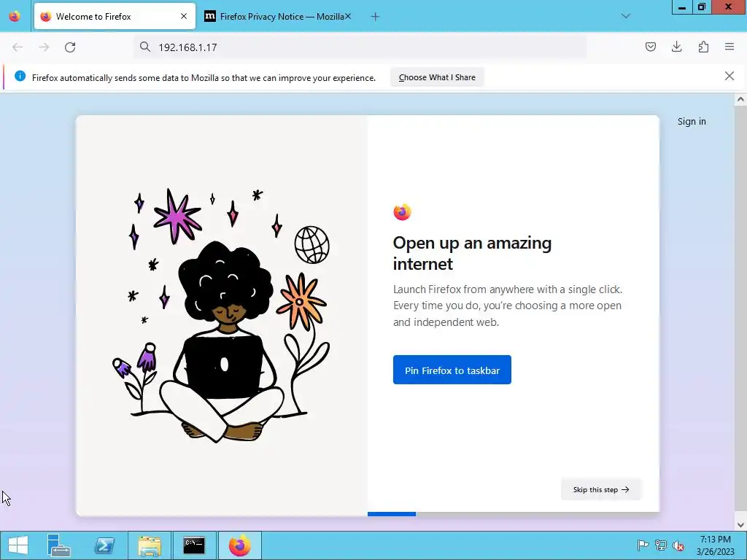Click the search magnifier icon in address bar
The width and height of the screenshot is (747, 560).
[145, 47]
